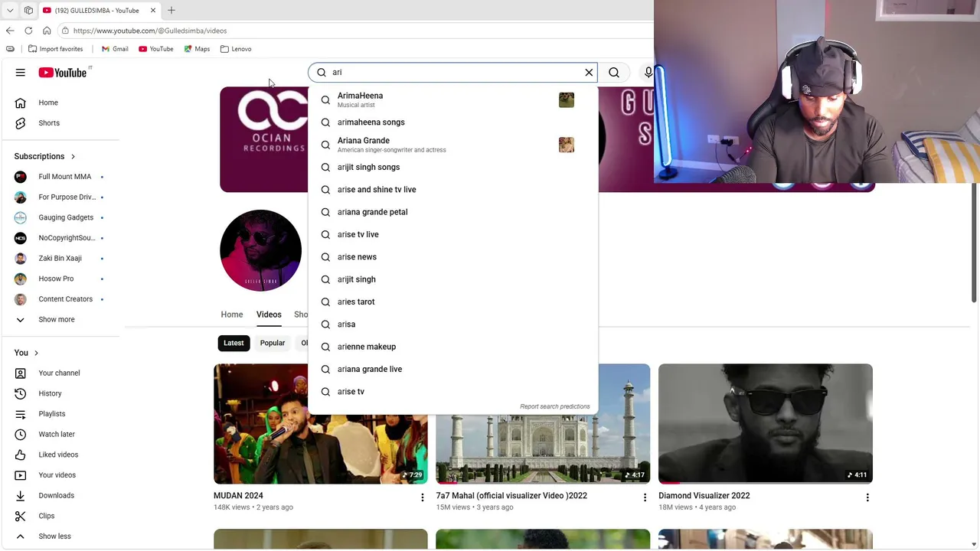Select 'ariana grande petal' suggestion
This screenshot has width=980, height=551.
pos(452,212)
